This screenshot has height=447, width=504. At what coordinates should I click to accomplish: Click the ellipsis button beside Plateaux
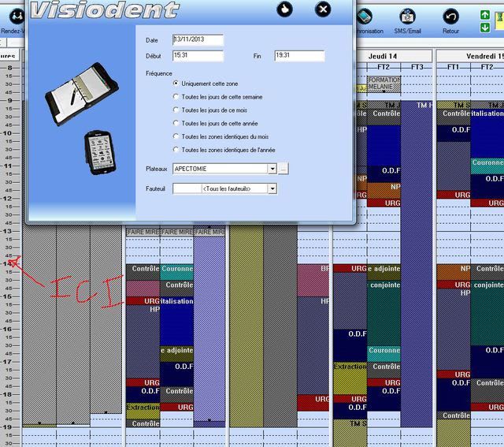coord(283,169)
